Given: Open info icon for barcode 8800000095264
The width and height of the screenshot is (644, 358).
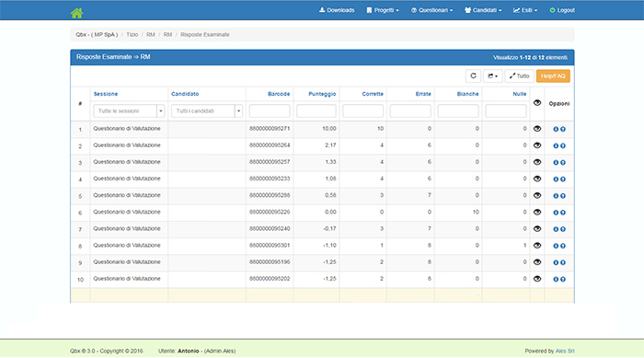Looking at the screenshot, I should pos(556,146).
